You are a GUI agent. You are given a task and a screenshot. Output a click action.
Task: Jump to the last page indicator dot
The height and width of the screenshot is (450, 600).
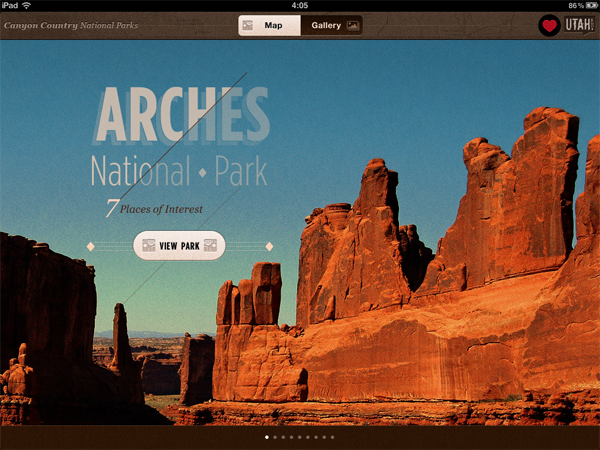pyautogui.click(x=333, y=437)
